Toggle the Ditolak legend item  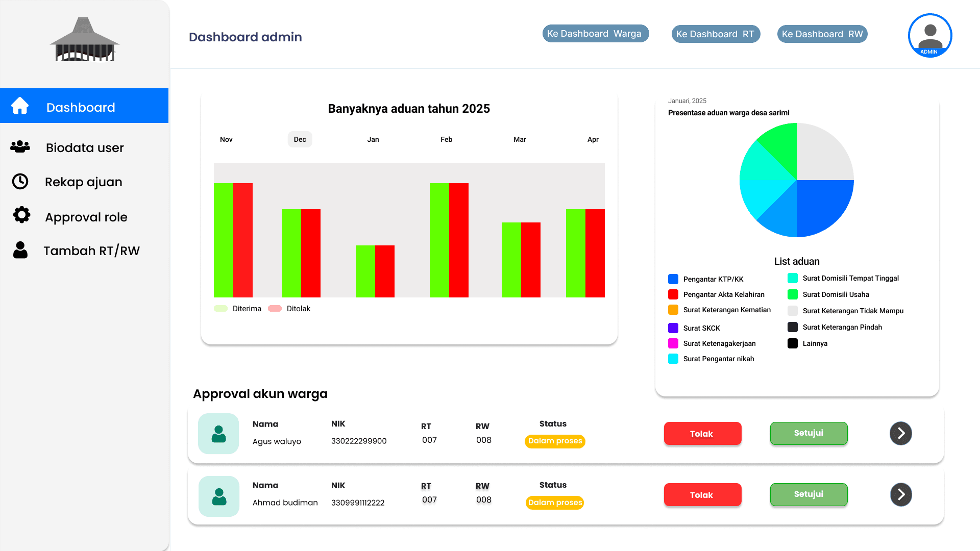tap(289, 309)
